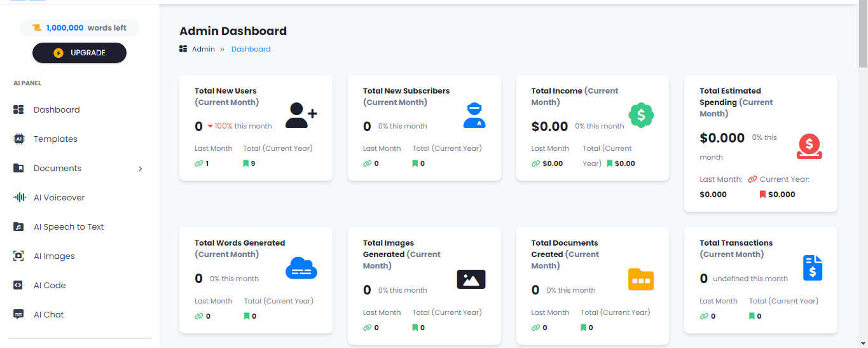
Task: Click the Dashboard breadcrumb link
Action: coord(251,49)
